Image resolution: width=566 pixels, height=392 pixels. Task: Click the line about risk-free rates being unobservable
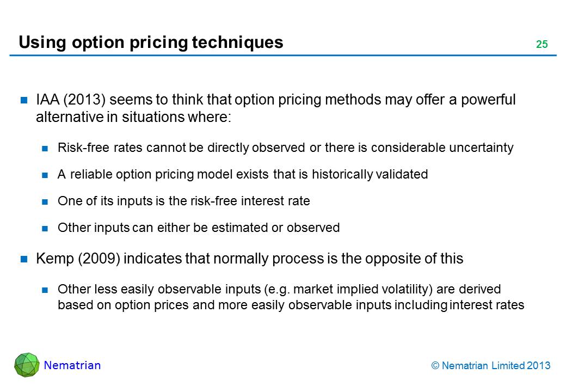(285, 148)
